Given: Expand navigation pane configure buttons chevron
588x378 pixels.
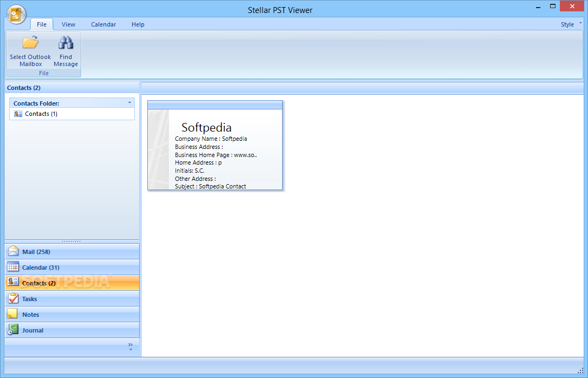Looking at the screenshot, I should pos(130,346).
